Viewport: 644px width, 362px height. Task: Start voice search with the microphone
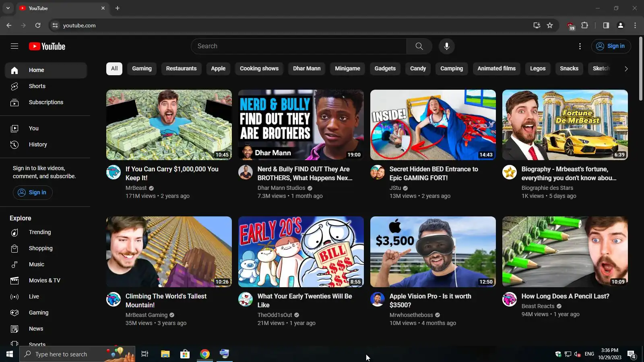tap(446, 46)
